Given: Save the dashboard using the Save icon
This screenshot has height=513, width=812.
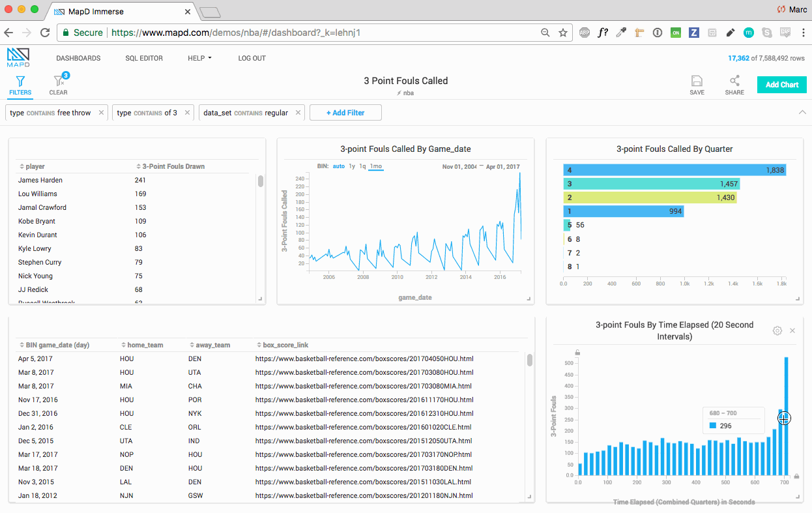Looking at the screenshot, I should click(697, 85).
